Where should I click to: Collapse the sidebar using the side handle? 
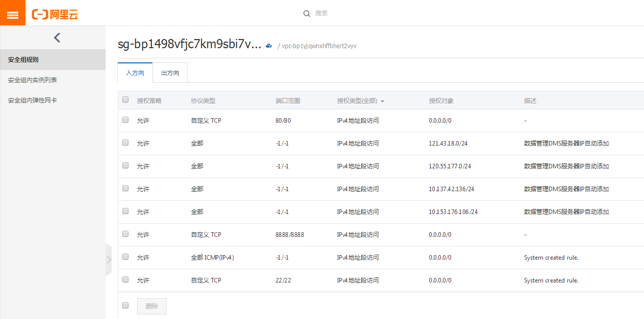tap(108, 260)
